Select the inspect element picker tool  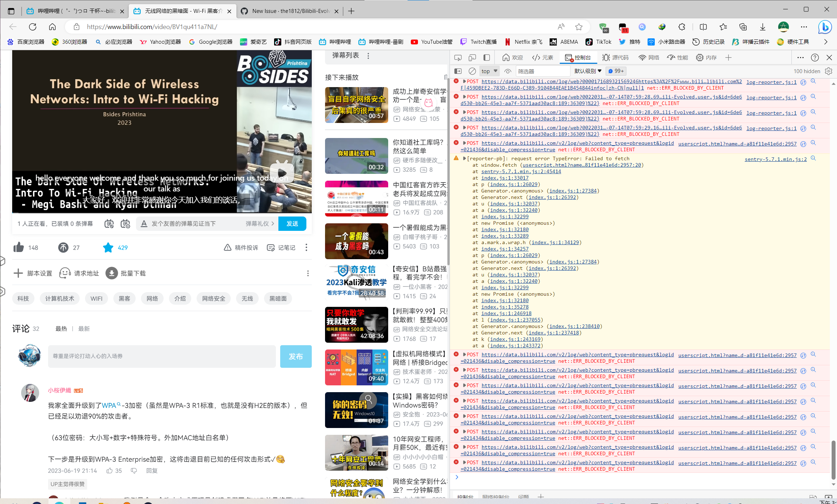coord(458,57)
